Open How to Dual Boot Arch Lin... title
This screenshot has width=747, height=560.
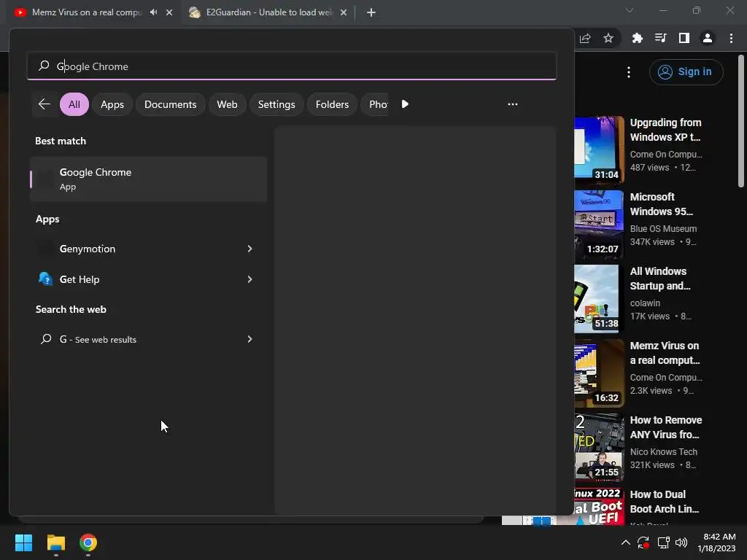click(x=665, y=502)
